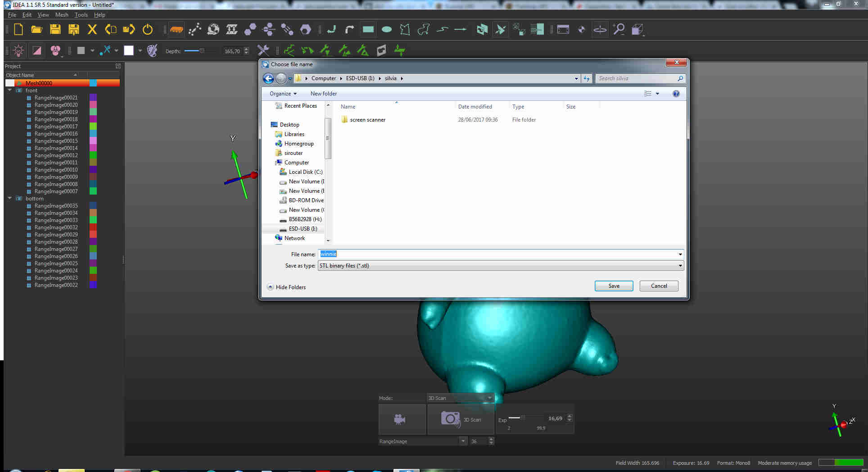The width and height of the screenshot is (868, 472).
Task: Click the yellow power button icon
Action: tap(147, 30)
